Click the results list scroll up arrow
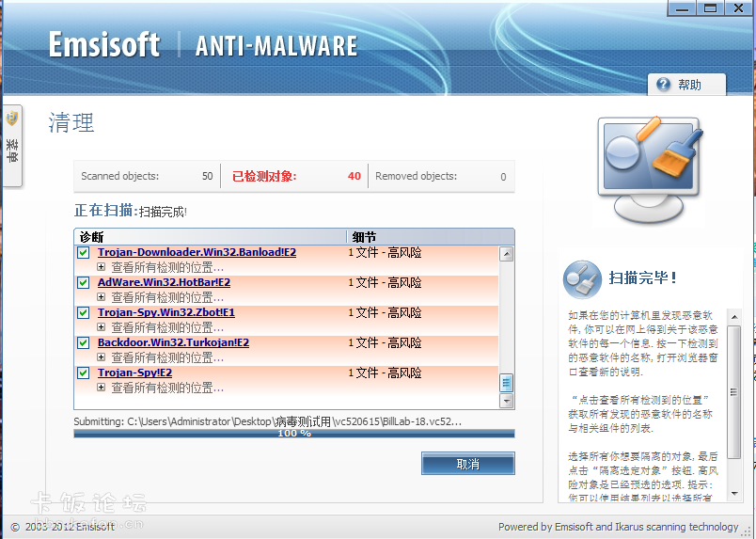This screenshot has width=756, height=539. [x=506, y=254]
